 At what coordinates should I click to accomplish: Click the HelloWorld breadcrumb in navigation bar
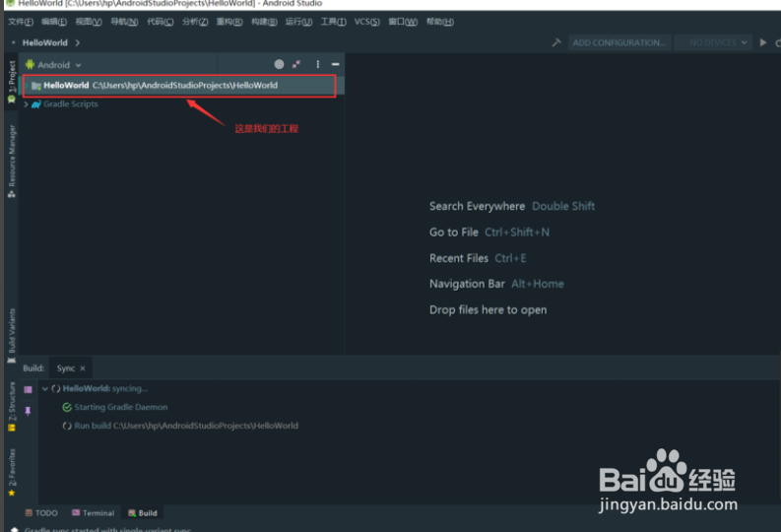pos(45,42)
